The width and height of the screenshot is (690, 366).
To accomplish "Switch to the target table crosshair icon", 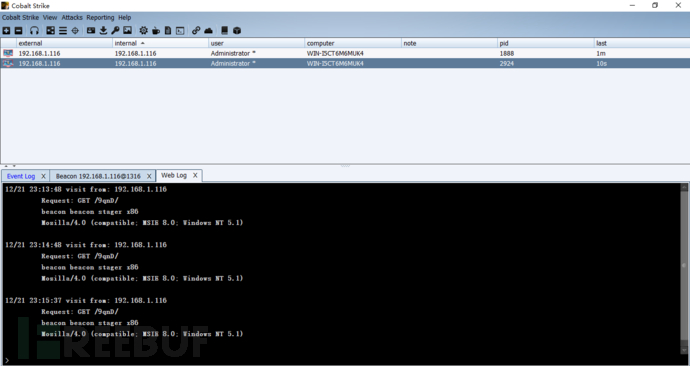I will pos(75,31).
